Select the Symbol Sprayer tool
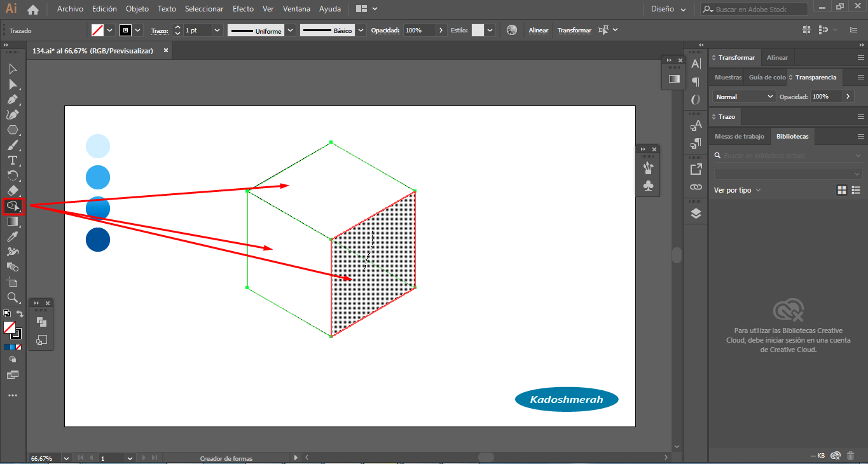The height and width of the screenshot is (464, 868). [13, 252]
